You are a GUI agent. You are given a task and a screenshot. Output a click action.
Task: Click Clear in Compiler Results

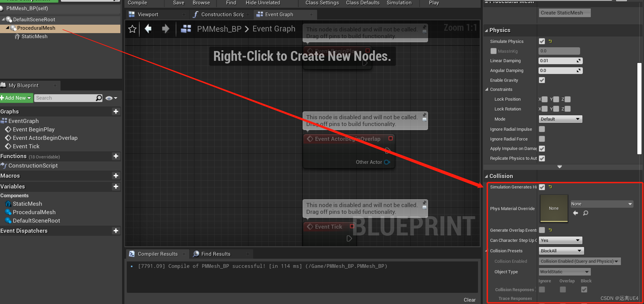point(470,300)
